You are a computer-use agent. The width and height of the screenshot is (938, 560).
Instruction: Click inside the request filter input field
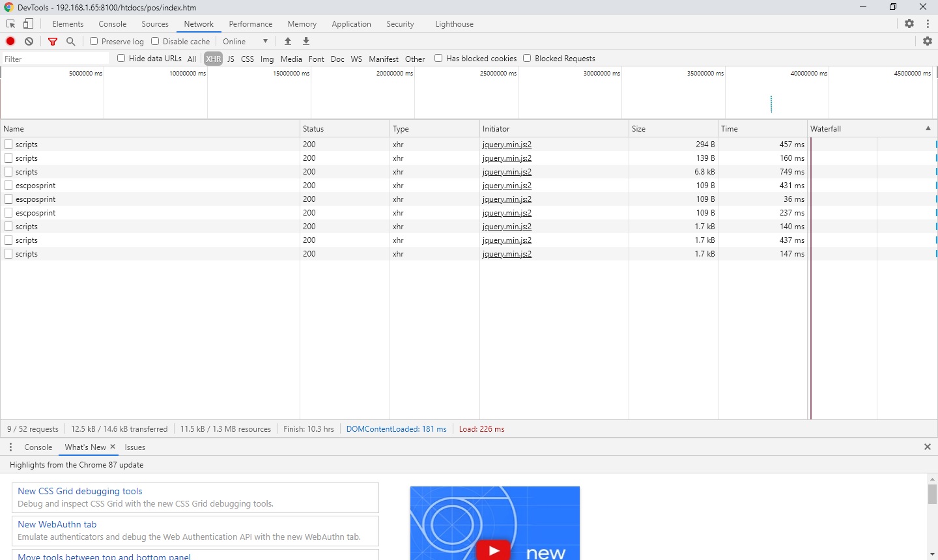tap(52, 59)
